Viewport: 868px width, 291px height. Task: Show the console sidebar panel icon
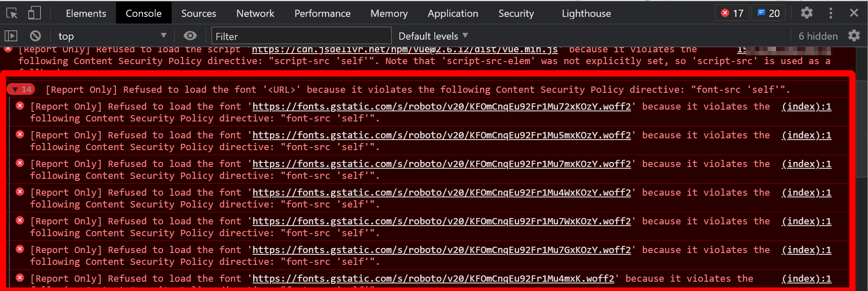pyautogui.click(x=11, y=36)
